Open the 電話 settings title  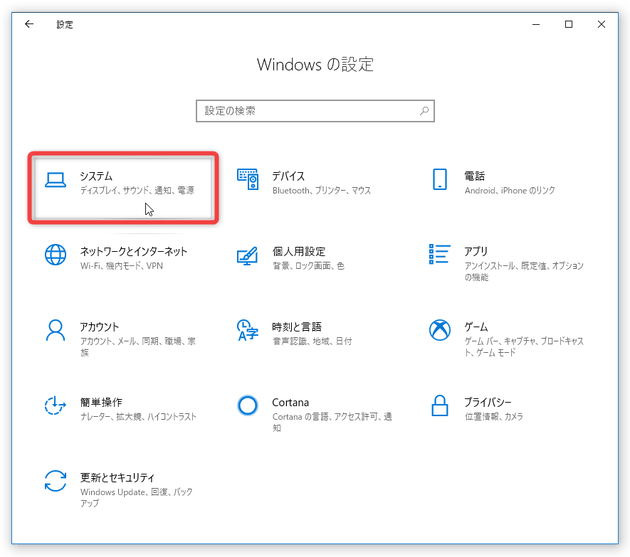pyautogui.click(x=475, y=176)
